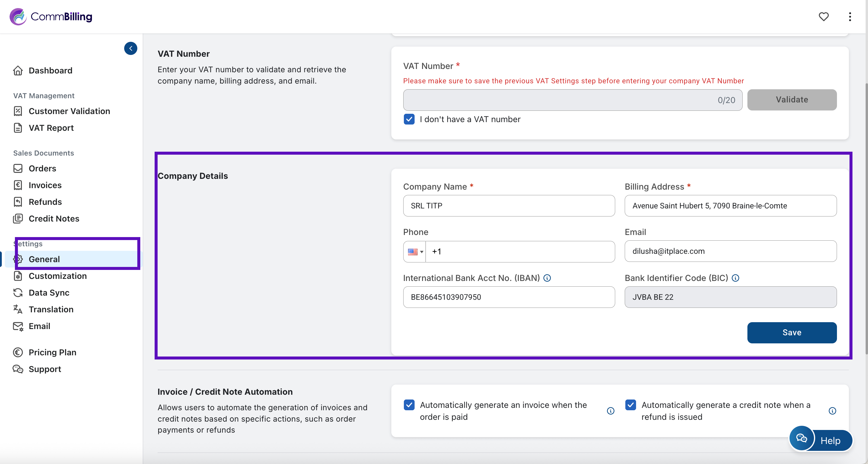
Task: Click the heart favorite icon
Action: (823, 16)
